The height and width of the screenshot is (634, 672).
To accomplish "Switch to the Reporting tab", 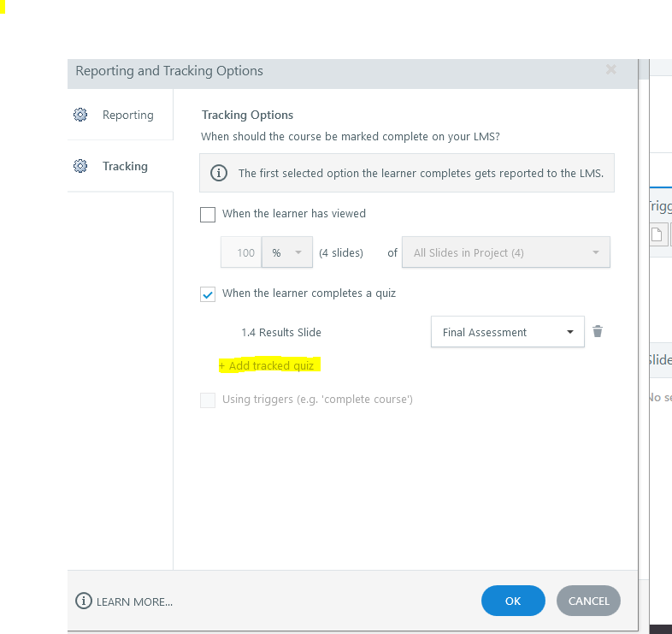I will click(x=121, y=115).
